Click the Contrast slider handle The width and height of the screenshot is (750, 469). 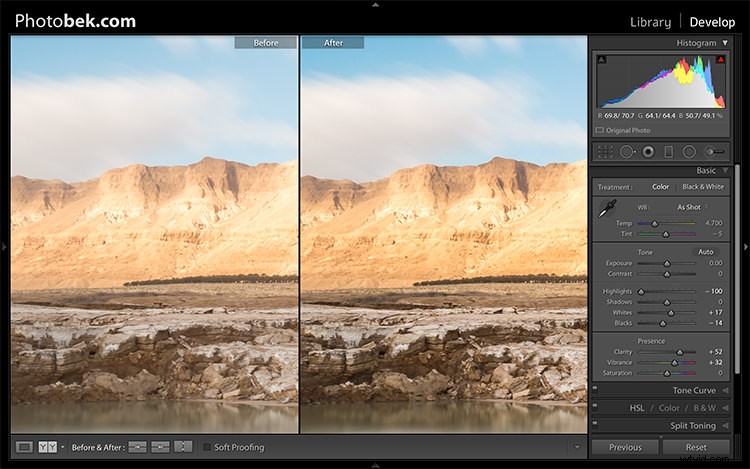coord(667,274)
